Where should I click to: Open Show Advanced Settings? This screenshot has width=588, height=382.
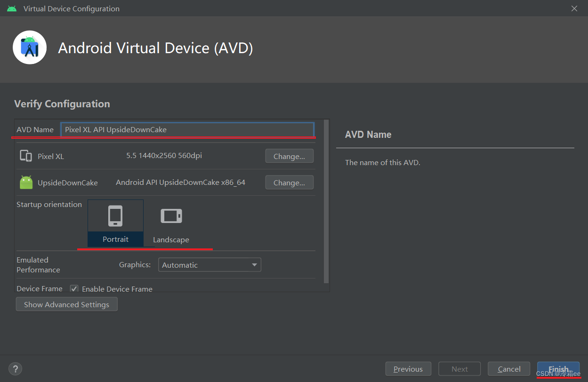[66, 304]
